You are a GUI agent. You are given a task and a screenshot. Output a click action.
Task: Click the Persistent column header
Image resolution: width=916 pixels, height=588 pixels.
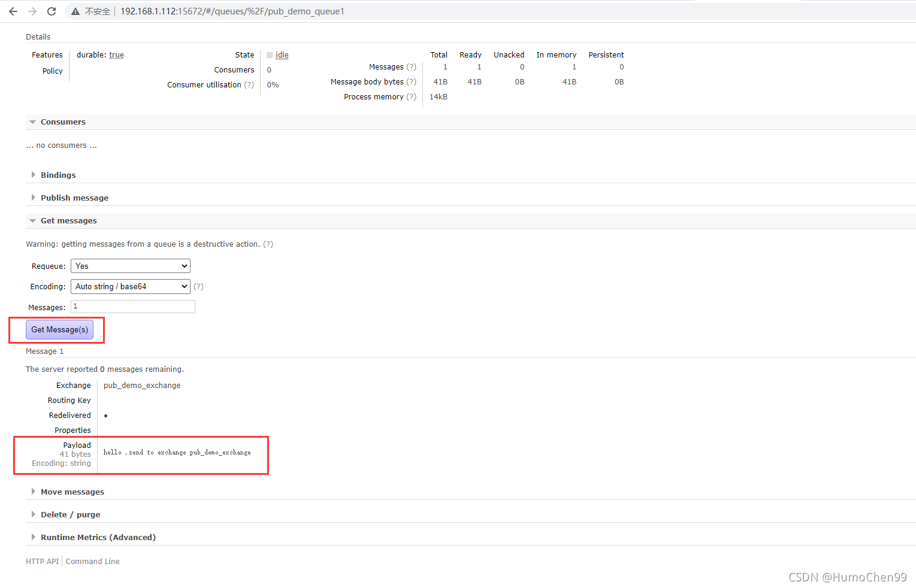tap(606, 55)
